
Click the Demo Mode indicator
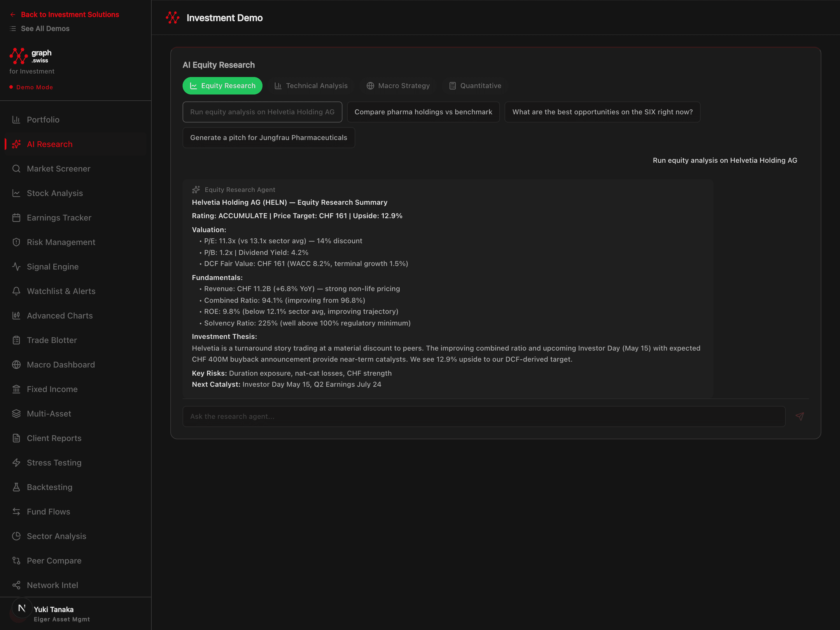[31, 87]
